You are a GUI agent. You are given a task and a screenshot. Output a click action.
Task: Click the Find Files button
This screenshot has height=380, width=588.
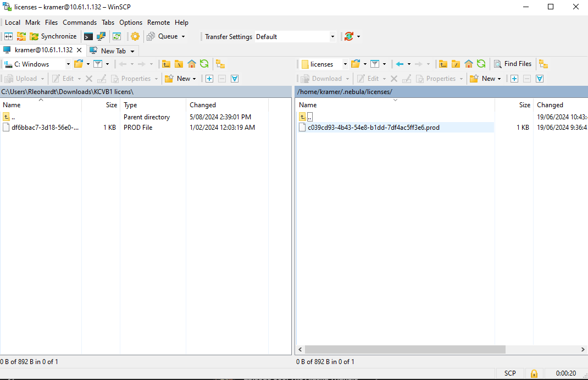pyautogui.click(x=512, y=64)
